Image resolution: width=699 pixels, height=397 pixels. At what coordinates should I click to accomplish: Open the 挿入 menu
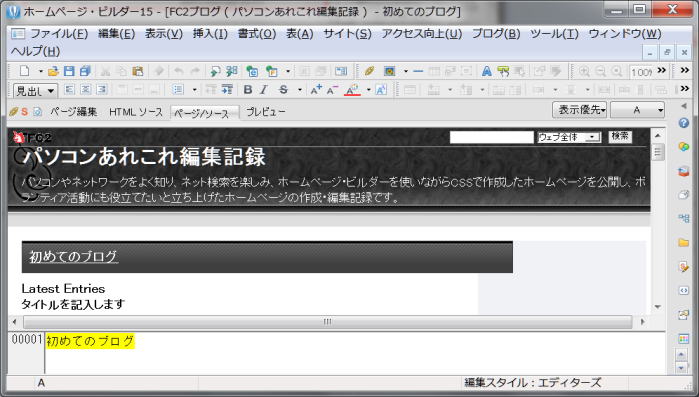(x=210, y=34)
